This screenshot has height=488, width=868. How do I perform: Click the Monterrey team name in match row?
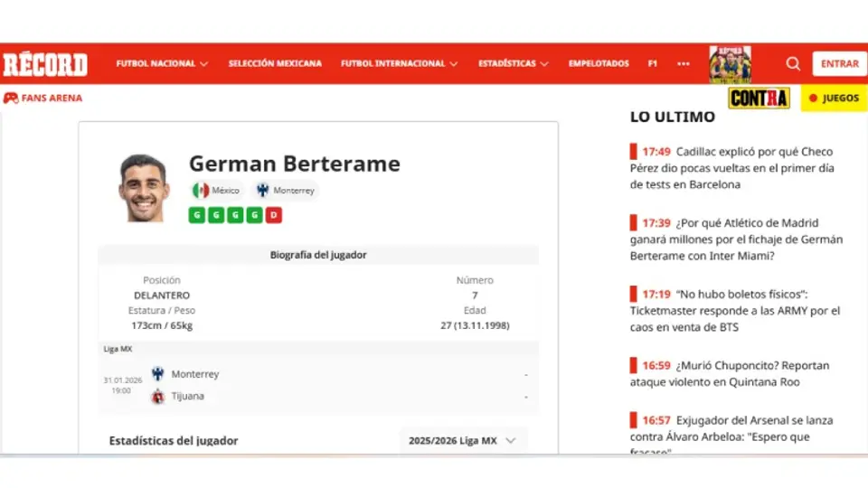click(195, 374)
